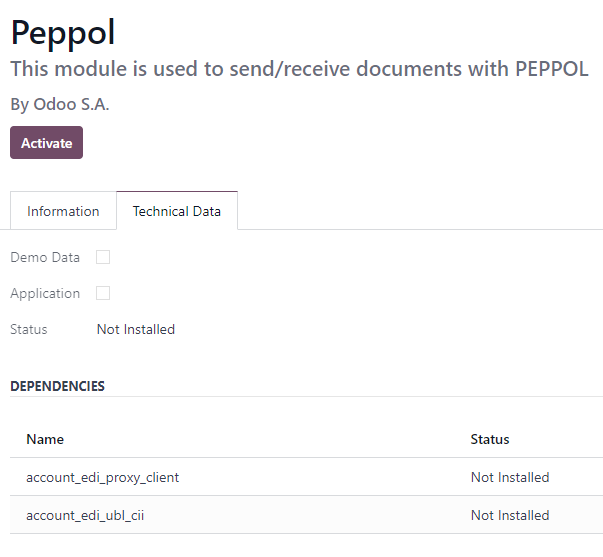Image resolution: width=603 pixels, height=557 pixels.
Task: Click the DEPENDENCIES section heading
Action: pos(57,386)
